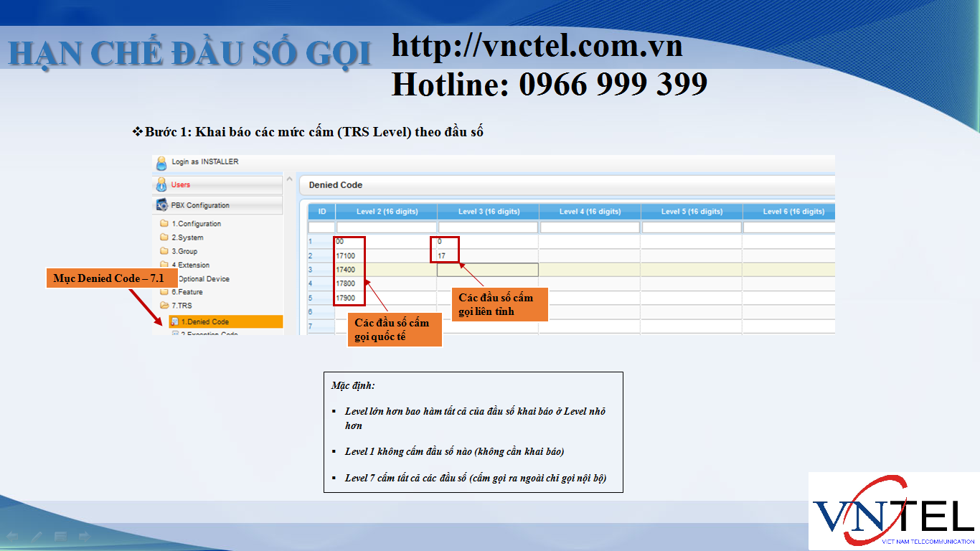Click the Level 2 (16 digits) column header

click(x=387, y=212)
